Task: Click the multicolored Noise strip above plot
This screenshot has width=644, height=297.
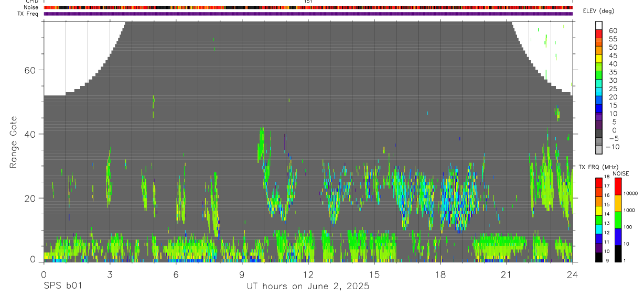Action: [x=308, y=7]
